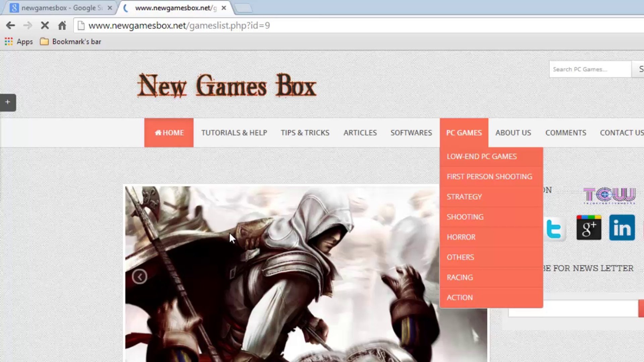This screenshot has width=644, height=362.
Task: Open the Google Plus social icon
Action: [589, 228]
